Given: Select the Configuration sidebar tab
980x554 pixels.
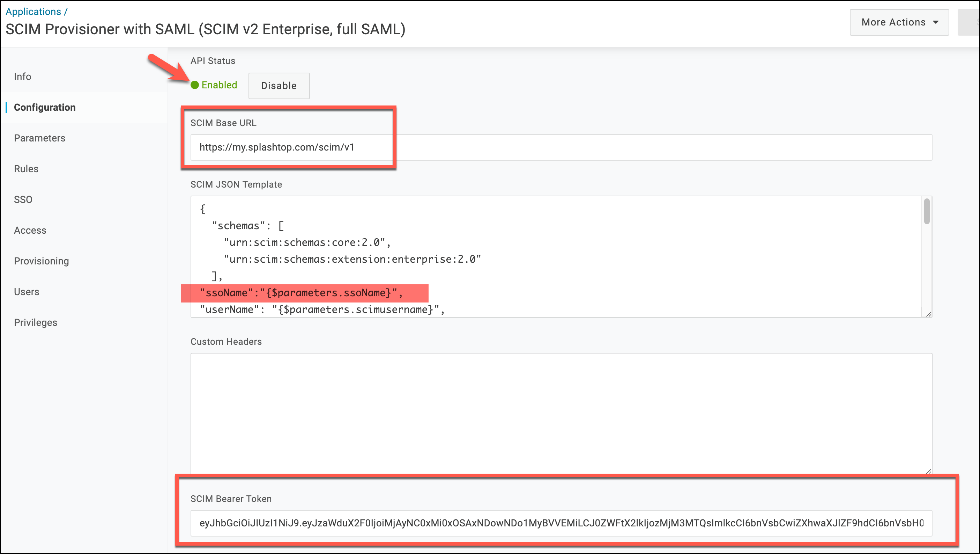Looking at the screenshot, I should 45,107.
